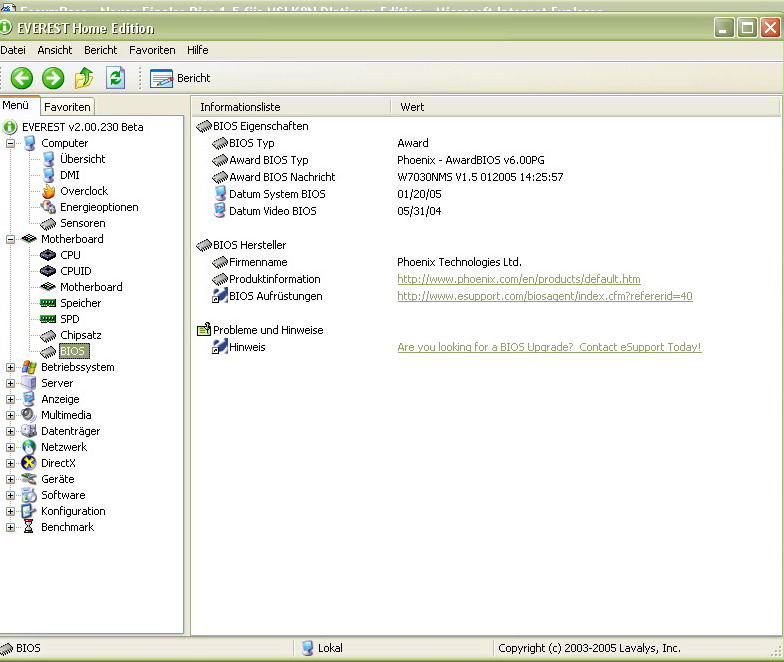Click the EVEREST v2.00.230 Beta root icon
This screenshot has width=784, height=662.
pyautogui.click(x=10, y=127)
